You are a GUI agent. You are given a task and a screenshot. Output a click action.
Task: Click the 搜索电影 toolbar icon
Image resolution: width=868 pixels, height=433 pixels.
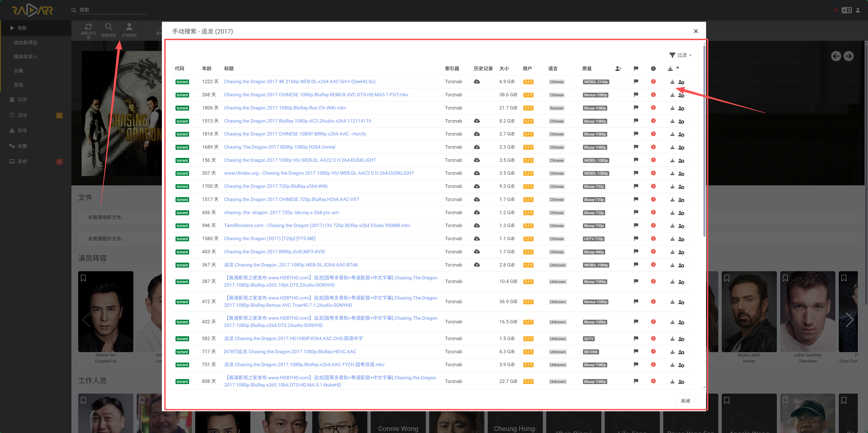[x=108, y=30]
